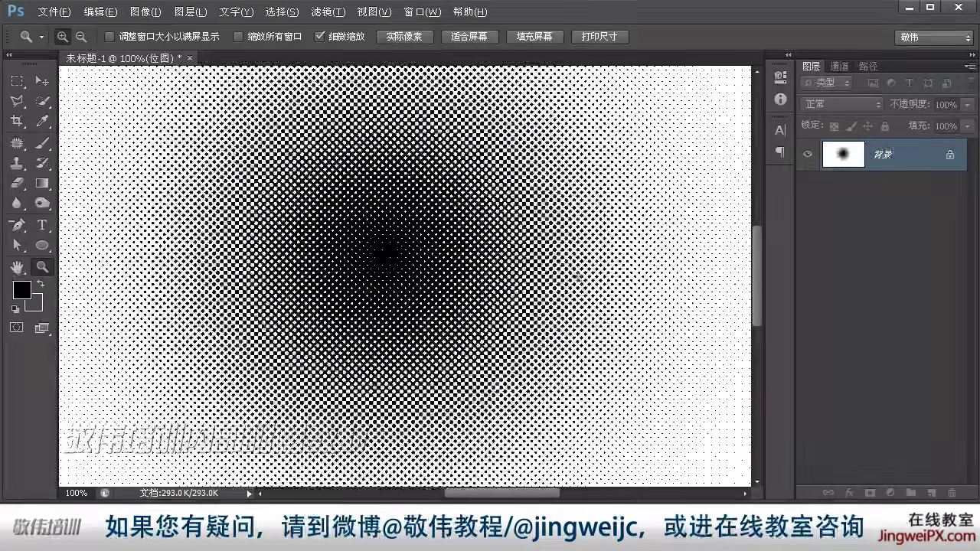Open the 不透明度 opacity slider arrow

968,104
